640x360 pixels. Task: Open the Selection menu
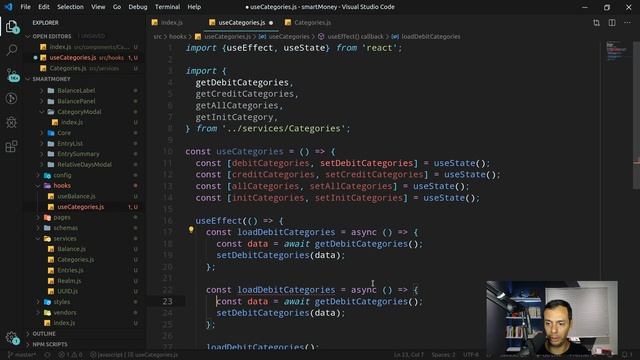70,7
